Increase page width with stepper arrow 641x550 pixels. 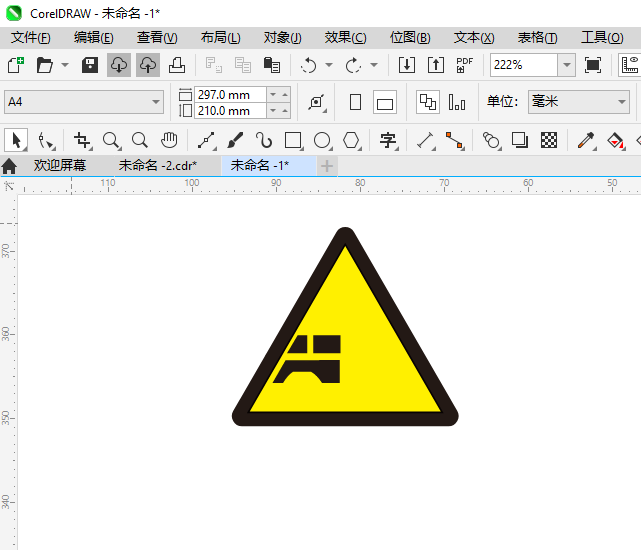[285, 95]
